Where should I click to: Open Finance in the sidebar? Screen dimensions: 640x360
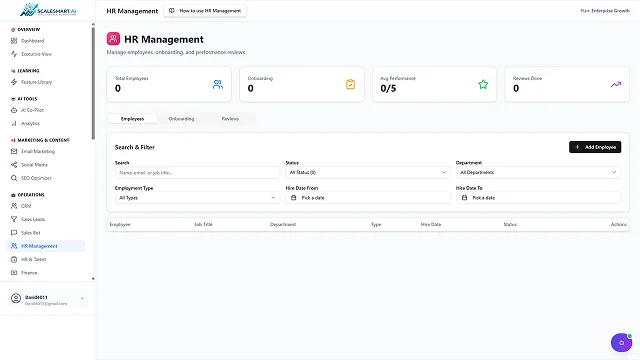click(45, 273)
